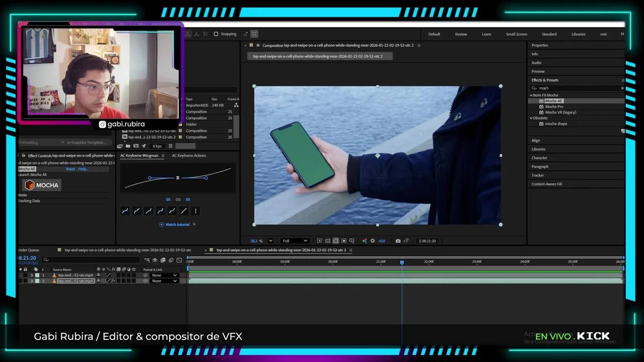The image size is (644, 362).
Task: Open the Watch tutorial link
Action: (178, 224)
